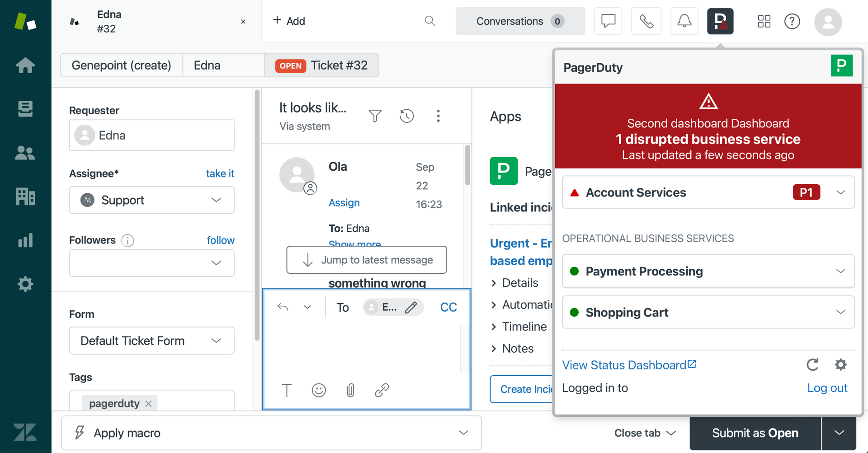Switch to the Genepoint (create) tab
The image size is (868, 453).
121,65
